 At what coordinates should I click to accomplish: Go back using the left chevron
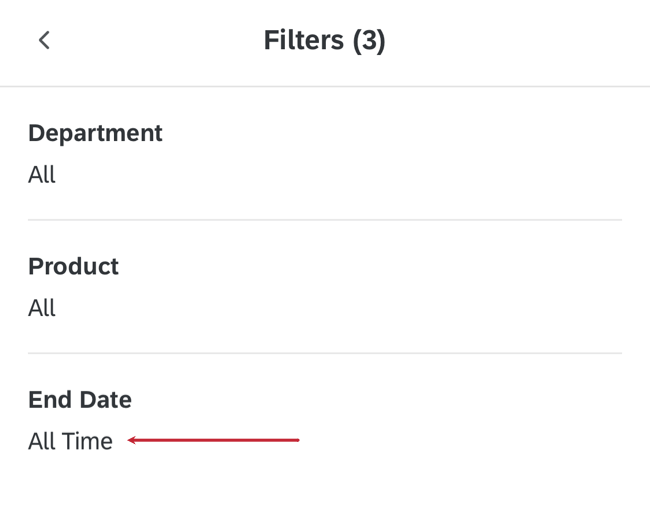coord(44,40)
